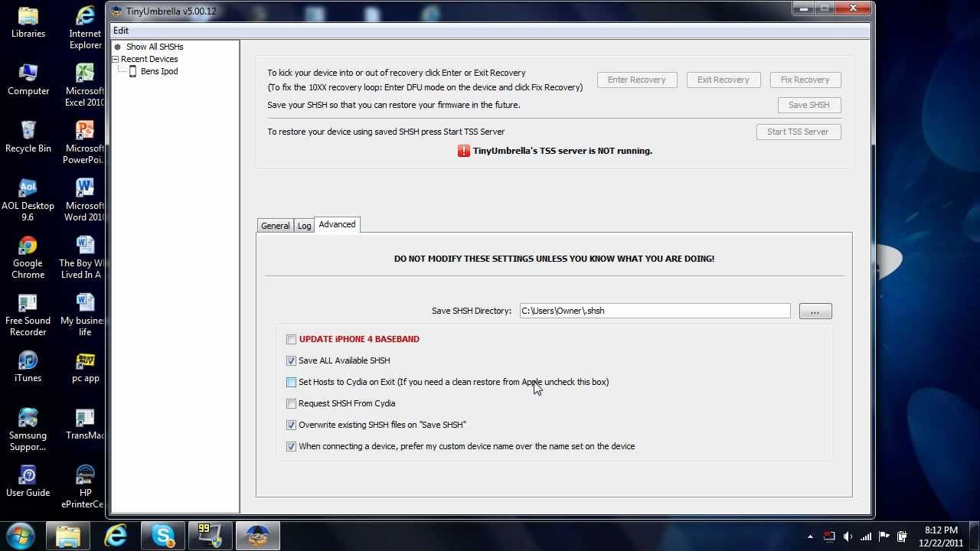Image resolution: width=980 pixels, height=551 pixels.
Task: Open the Windows Start menu
Action: click(19, 535)
